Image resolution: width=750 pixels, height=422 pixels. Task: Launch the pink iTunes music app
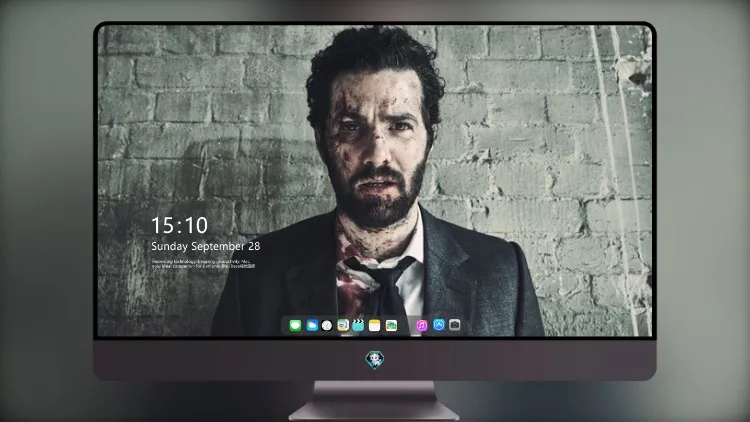pyautogui.click(x=421, y=326)
